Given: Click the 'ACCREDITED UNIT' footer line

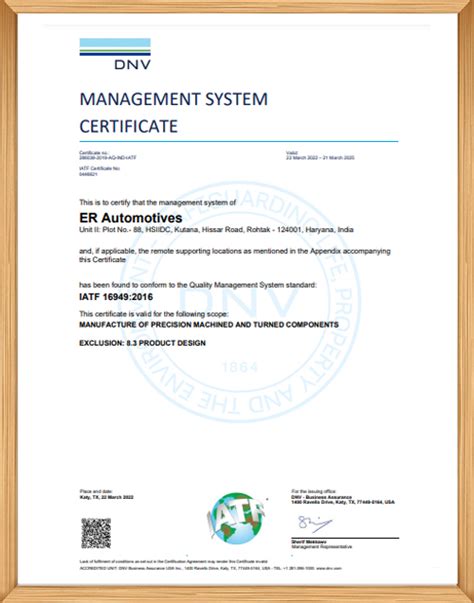Looking at the screenshot, I should [x=210, y=568].
